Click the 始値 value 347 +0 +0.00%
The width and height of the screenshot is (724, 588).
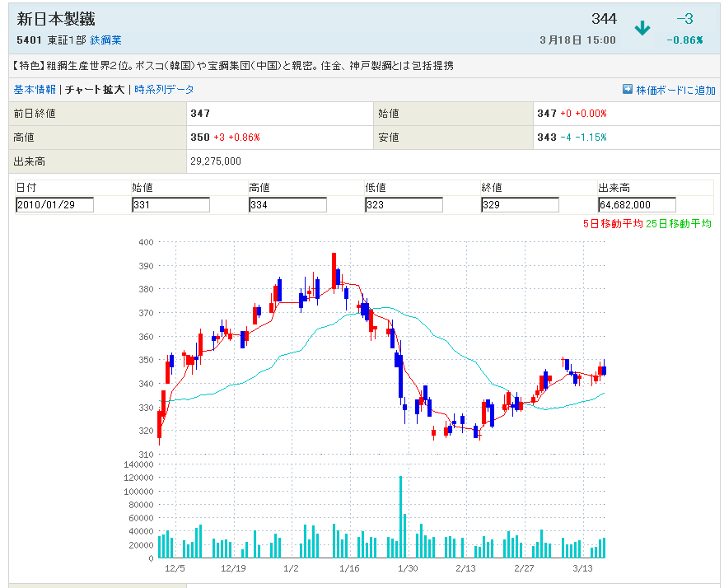572,114
